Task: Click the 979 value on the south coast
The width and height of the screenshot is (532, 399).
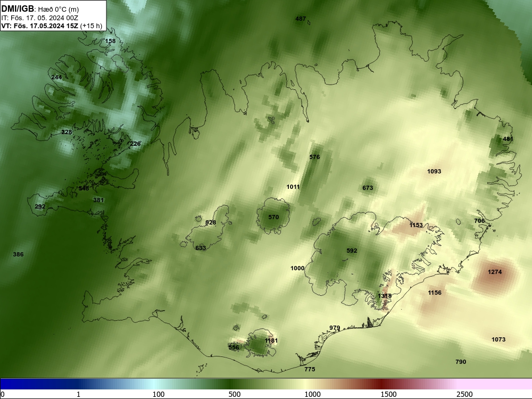Action: pyautogui.click(x=335, y=328)
